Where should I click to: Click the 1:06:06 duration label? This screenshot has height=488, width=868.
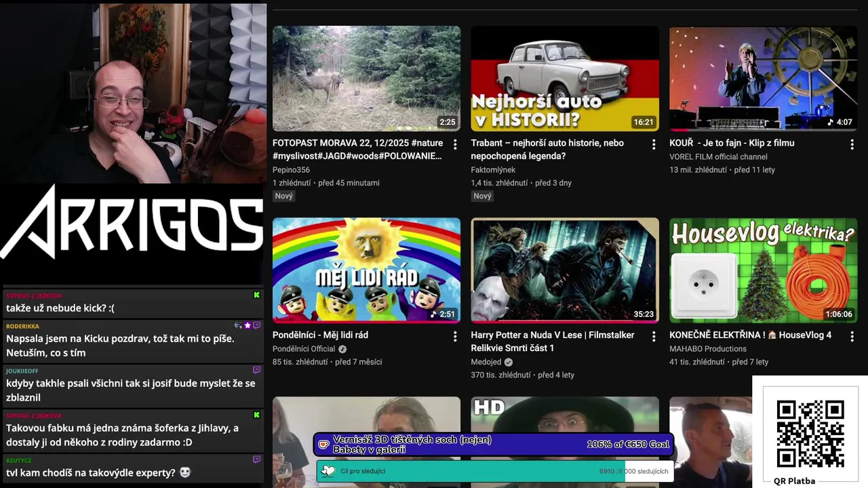pos(838,314)
